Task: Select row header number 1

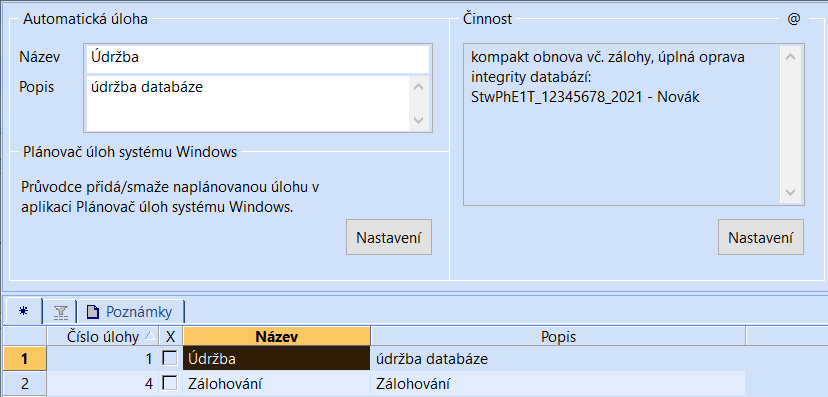Action: (x=25, y=358)
